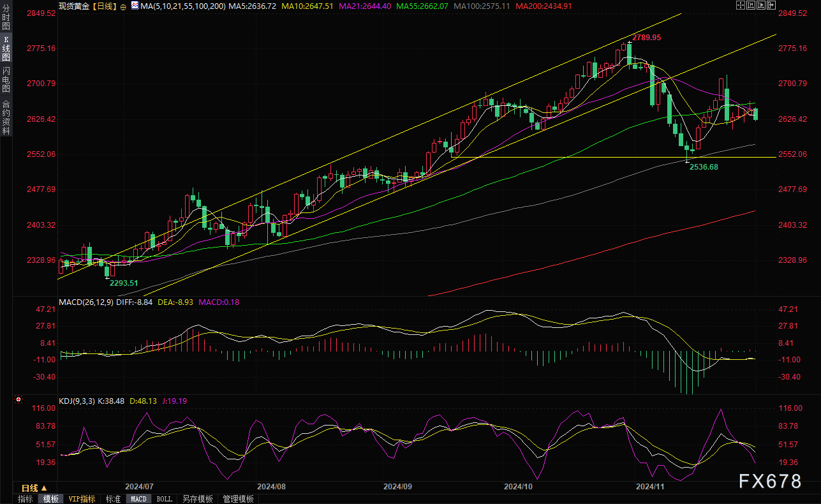The image size is (821, 504).
Task: Switch to the 标准 template
Action: click(x=113, y=499)
